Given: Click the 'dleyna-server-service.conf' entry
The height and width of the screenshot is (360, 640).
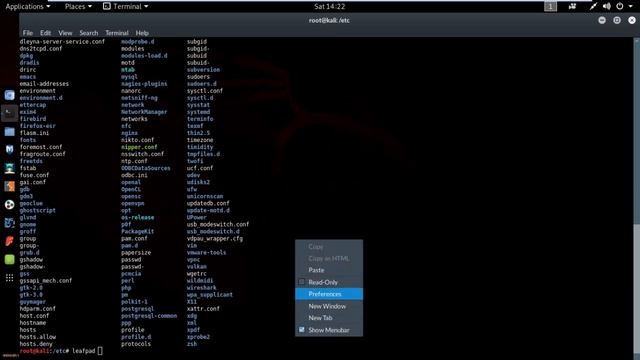Looking at the screenshot, I should click(x=62, y=42).
